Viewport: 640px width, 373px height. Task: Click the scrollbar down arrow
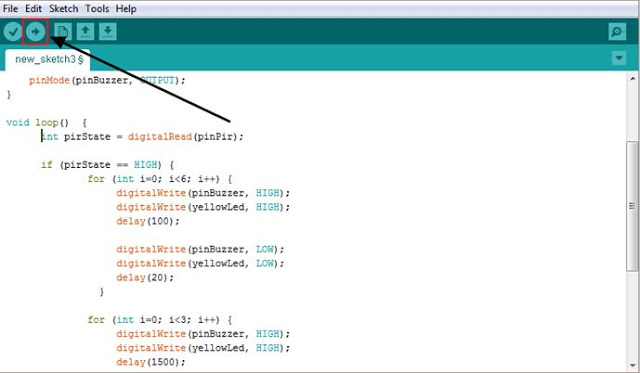(x=632, y=365)
